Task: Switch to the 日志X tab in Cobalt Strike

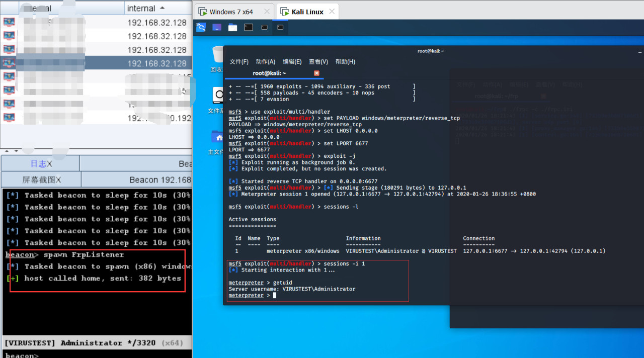Action: point(40,164)
